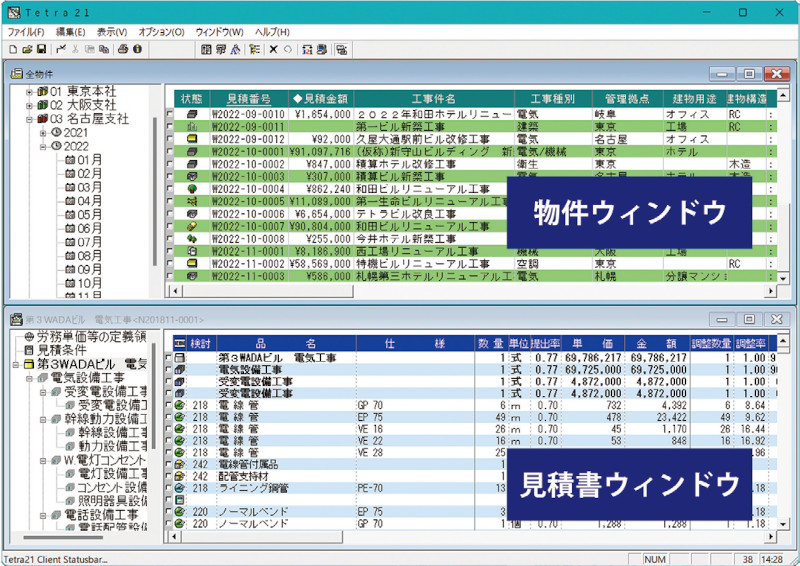Click the copy icon in the toolbar

[90, 50]
